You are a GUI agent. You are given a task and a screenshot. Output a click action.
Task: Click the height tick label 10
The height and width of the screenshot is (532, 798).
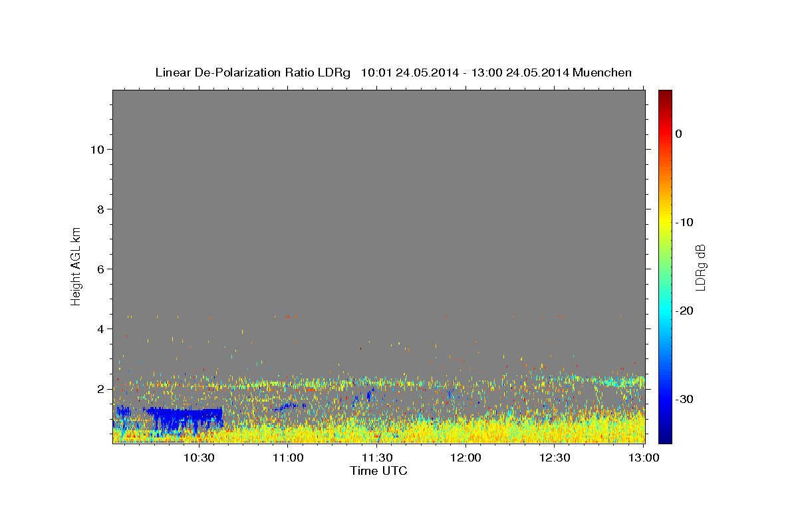[x=98, y=150]
